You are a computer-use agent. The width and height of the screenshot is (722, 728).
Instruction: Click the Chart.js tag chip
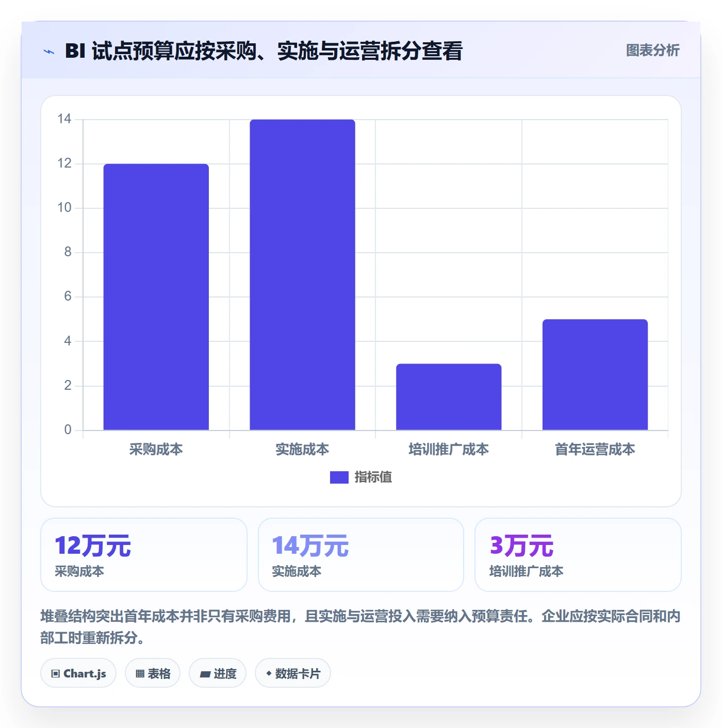tap(78, 673)
